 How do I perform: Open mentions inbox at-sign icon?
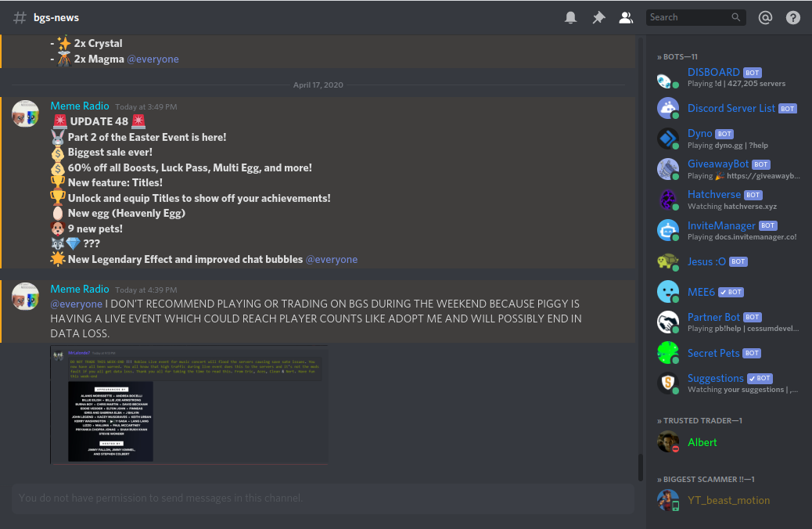tap(765, 18)
